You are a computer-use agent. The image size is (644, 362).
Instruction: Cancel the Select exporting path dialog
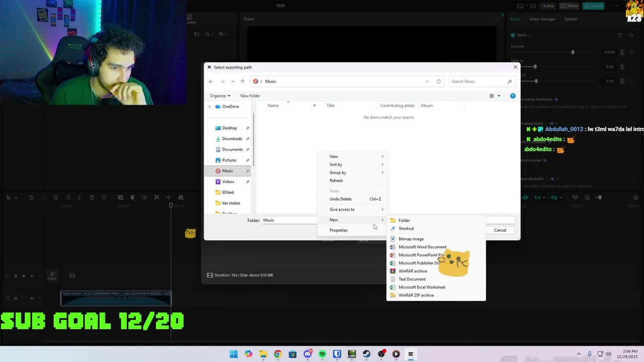(500, 230)
